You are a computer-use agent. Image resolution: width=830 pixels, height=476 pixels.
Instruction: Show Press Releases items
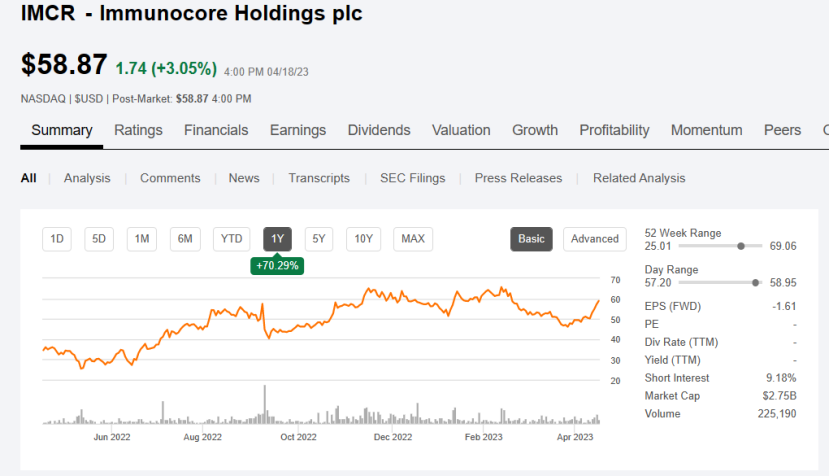(x=518, y=178)
